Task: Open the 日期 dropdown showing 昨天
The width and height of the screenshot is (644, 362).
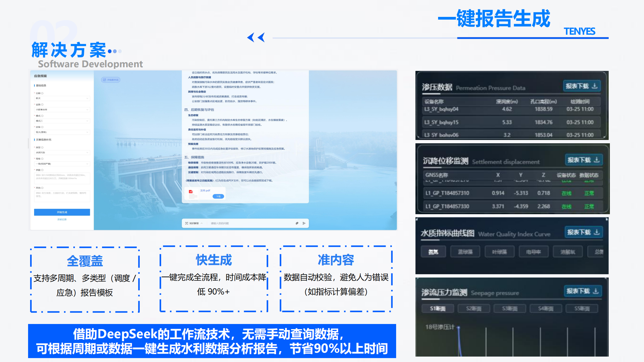Action: tap(62, 98)
